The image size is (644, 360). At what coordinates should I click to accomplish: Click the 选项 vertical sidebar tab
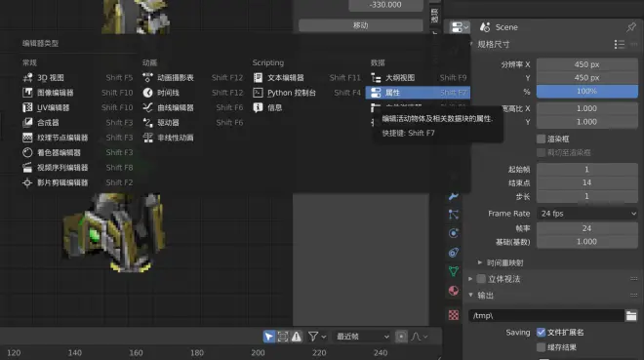pyautogui.click(x=434, y=16)
